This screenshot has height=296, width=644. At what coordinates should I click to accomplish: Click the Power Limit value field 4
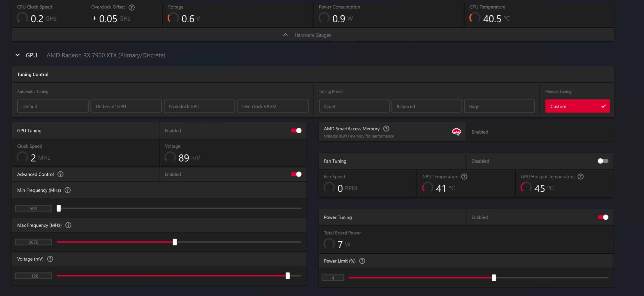pyautogui.click(x=333, y=278)
